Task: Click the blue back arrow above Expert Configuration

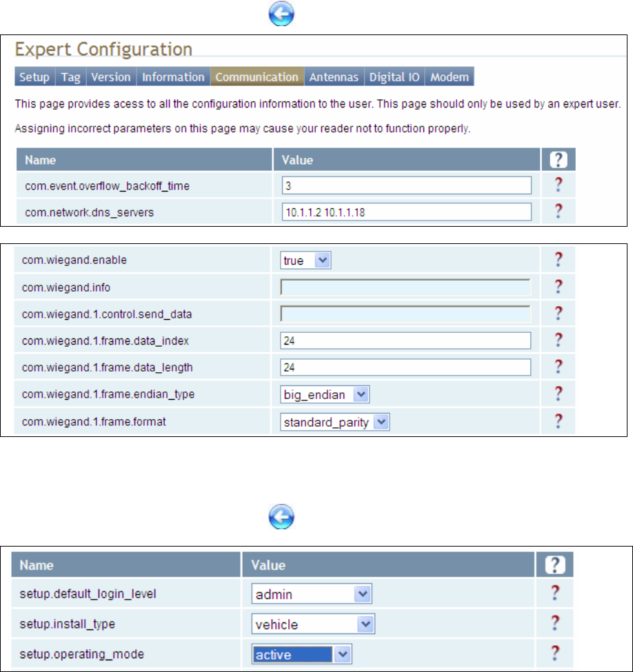Action: pos(281,14)
